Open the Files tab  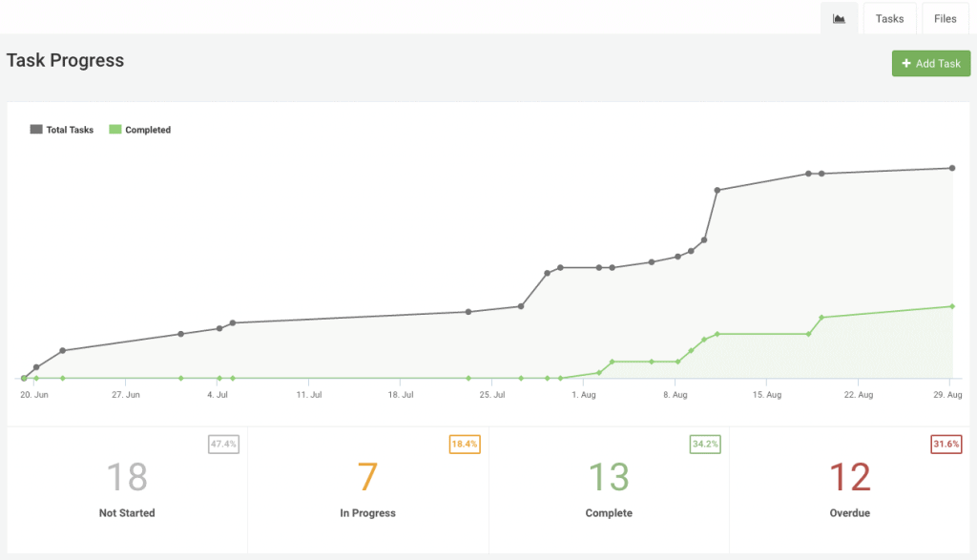945,17
